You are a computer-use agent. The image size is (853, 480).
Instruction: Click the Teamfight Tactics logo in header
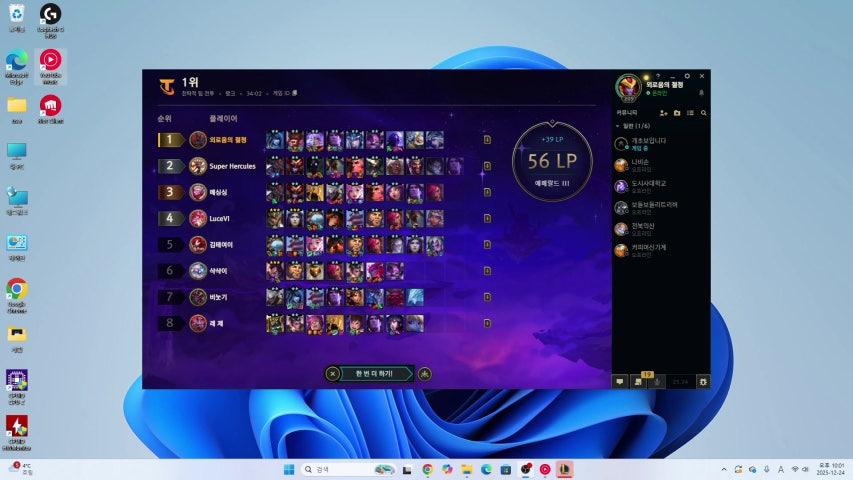coord(167,87)
